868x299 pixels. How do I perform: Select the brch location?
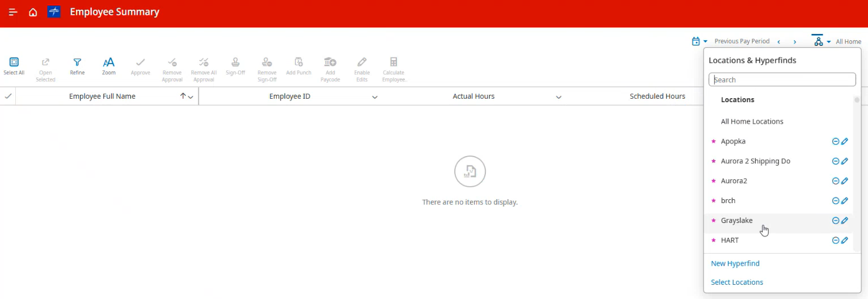(x=728, y=201)
